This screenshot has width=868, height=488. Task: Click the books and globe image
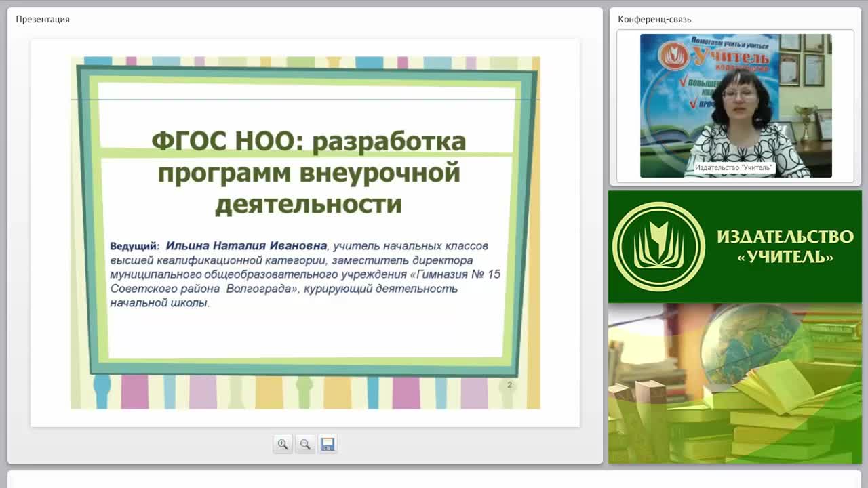coord(735,384)
